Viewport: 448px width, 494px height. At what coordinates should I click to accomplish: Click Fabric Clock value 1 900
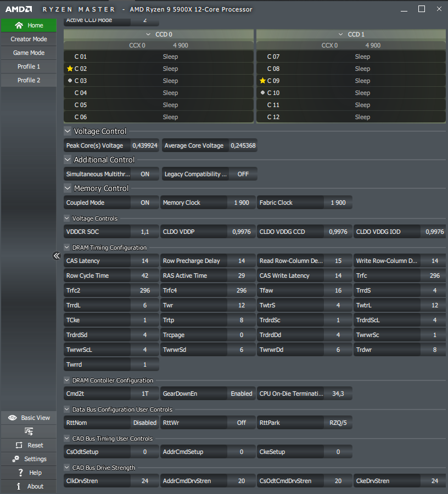338,203
